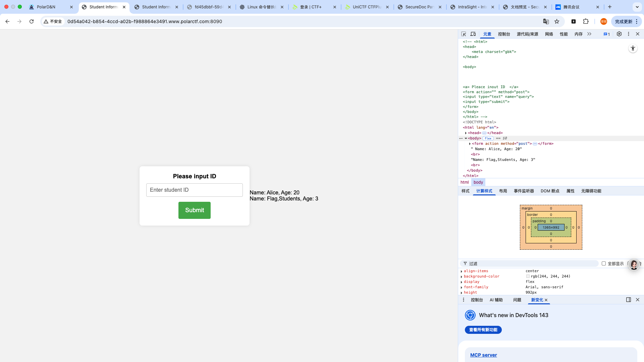
Task: Click the accessibility figure icon
Action: point(633,49)
